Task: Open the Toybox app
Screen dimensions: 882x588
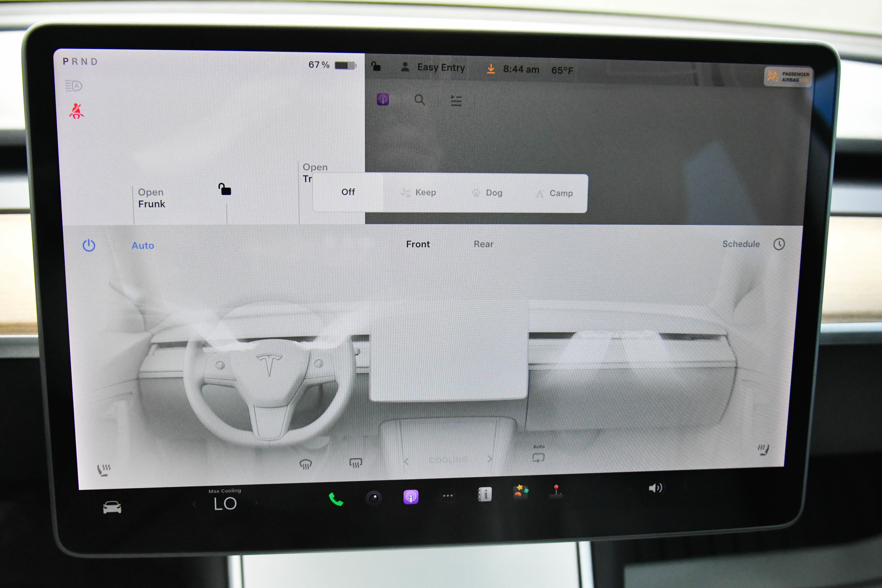Action: 521,492
